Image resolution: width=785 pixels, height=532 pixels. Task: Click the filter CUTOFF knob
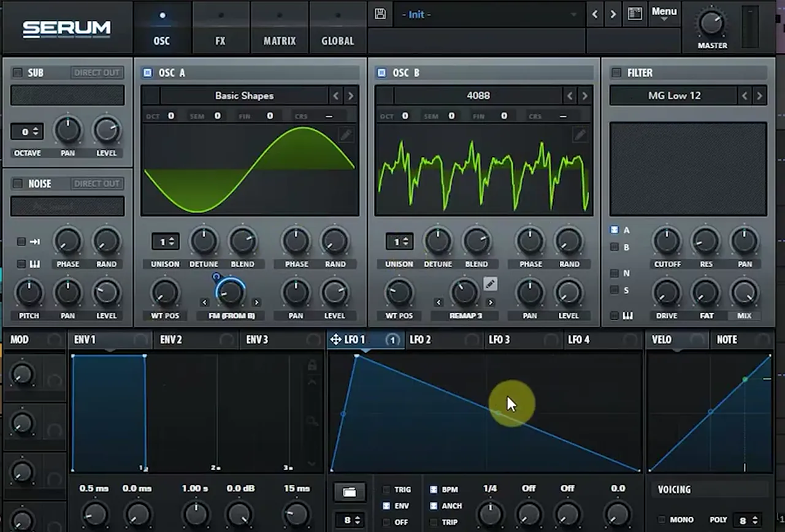pos(667,241)
